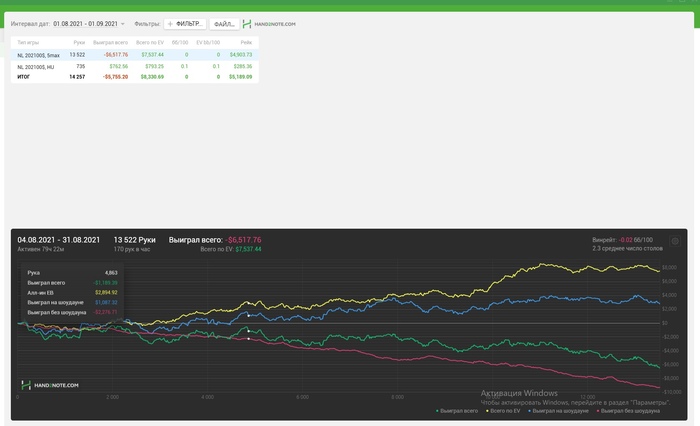Click x-axis label 2 000
This screenshot has width=700, height=426.
pos(112,397)
